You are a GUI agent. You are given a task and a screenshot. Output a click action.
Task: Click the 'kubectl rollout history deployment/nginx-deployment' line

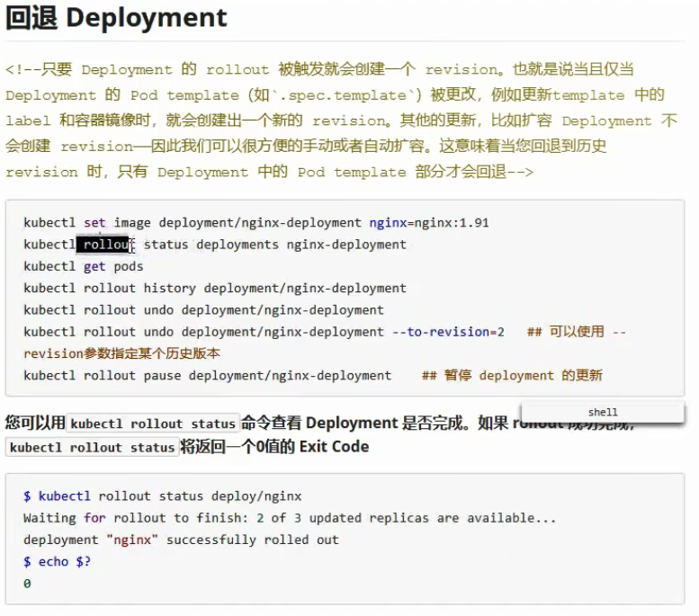(215, 288)
